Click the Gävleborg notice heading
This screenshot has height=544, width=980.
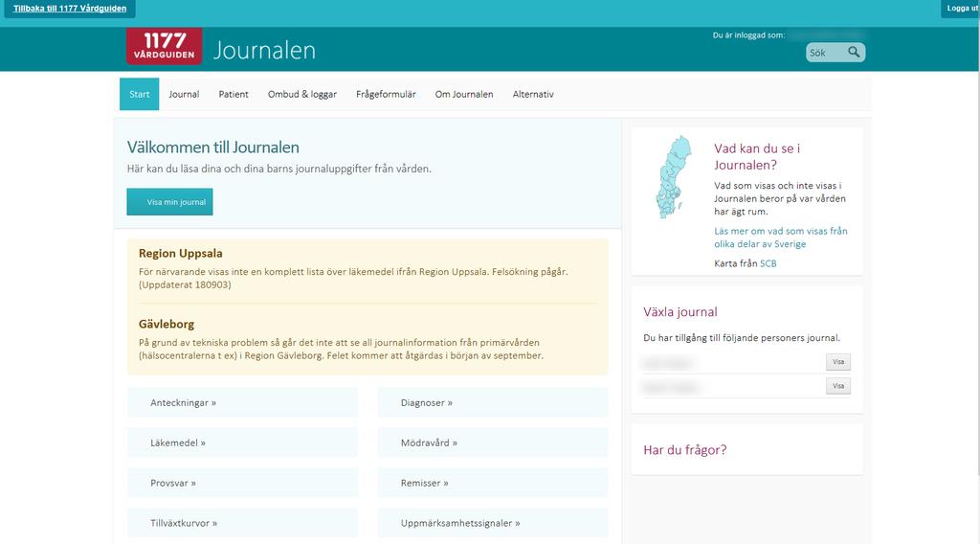point(167,324)
